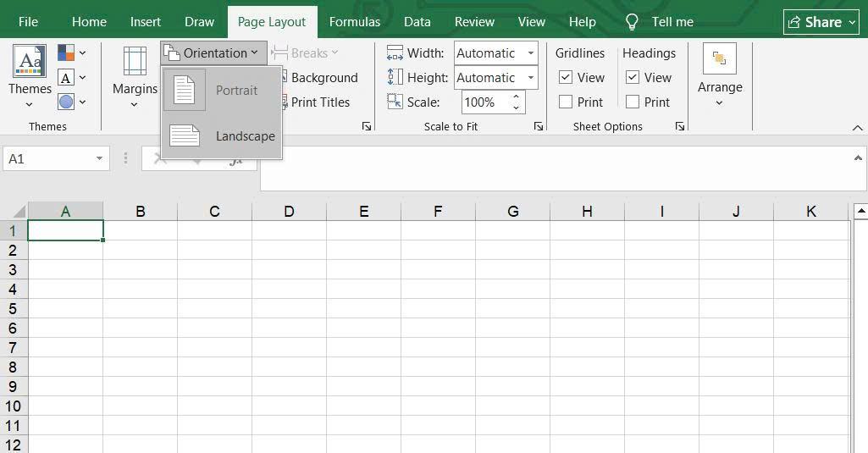Select Landscape orientation option
868x453 pixels.
(221, 135)
